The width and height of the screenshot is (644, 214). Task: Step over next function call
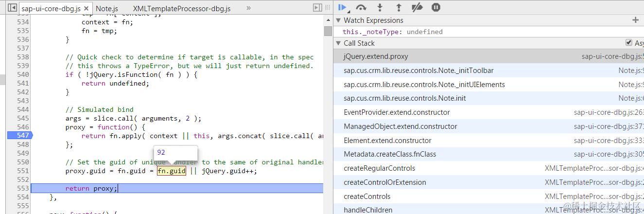(361, 7)
